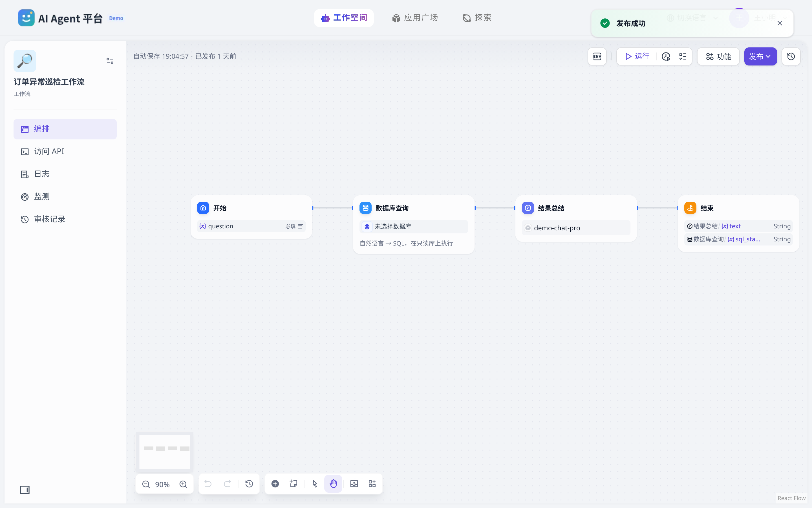
Task: Click the canvas minimap thumbnail
Action: (x=164, y=452)
